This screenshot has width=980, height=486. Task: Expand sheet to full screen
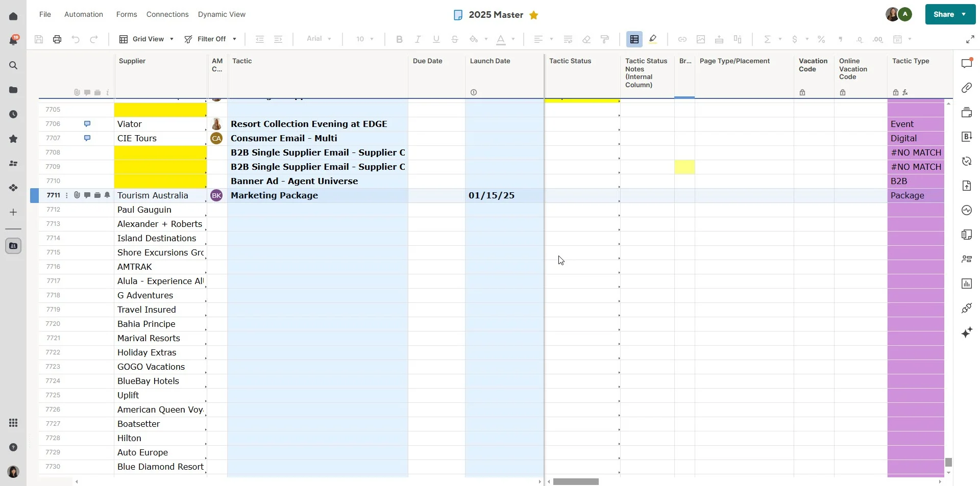click(x=970, y=39)
